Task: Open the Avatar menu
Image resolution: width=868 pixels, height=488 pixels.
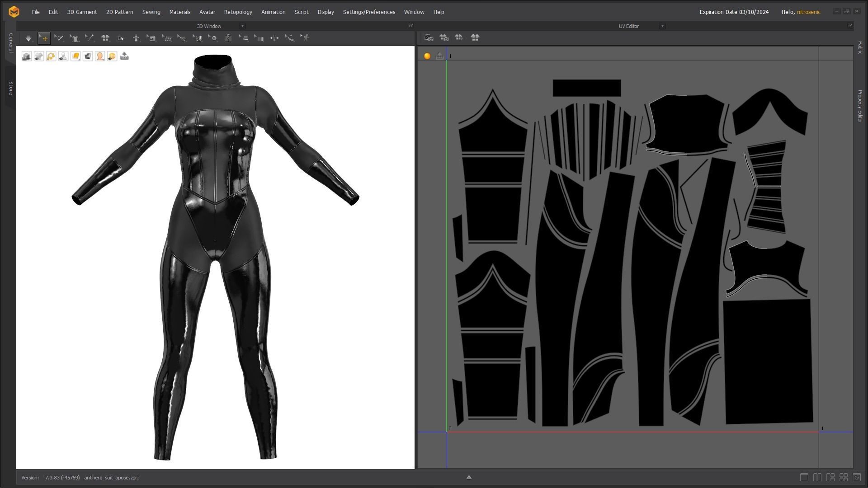Action: pyautogui.click(x=207, y=12)
